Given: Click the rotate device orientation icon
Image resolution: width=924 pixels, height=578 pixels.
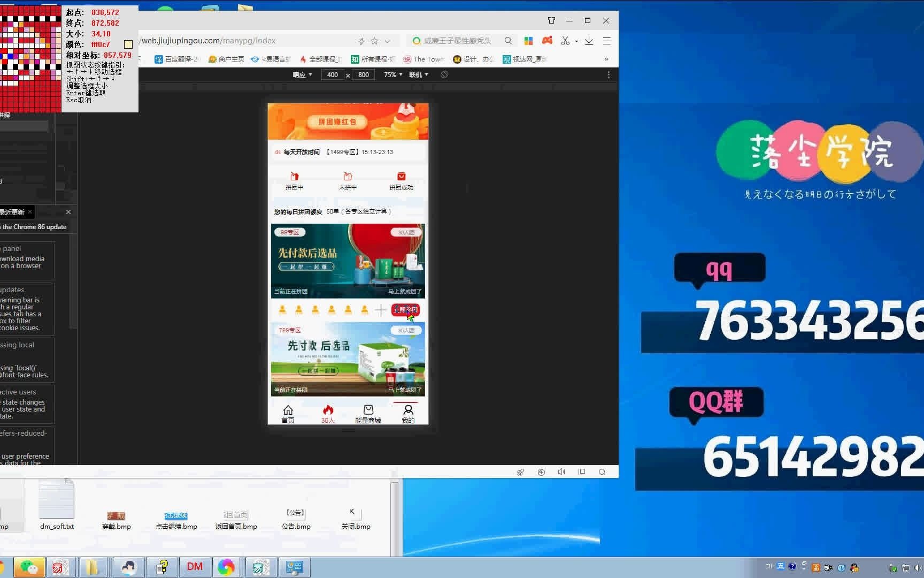Looking at the screenshot, I should point(444,75).
